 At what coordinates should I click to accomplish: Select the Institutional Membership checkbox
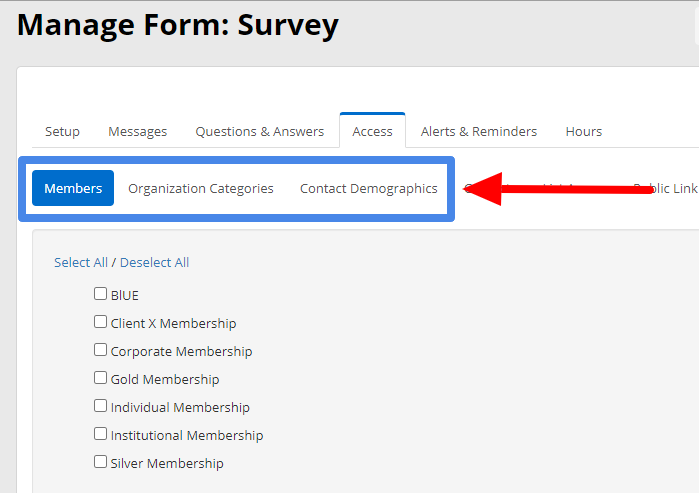pos(100,434)
